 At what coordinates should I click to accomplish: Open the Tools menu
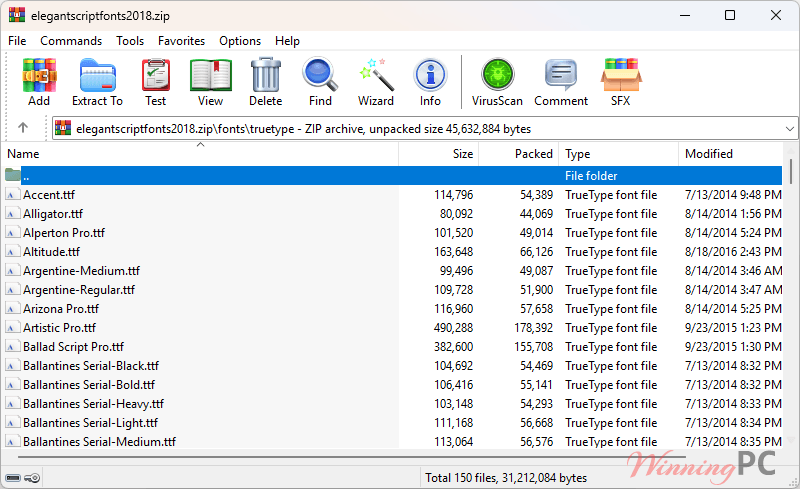pos(130,41)
